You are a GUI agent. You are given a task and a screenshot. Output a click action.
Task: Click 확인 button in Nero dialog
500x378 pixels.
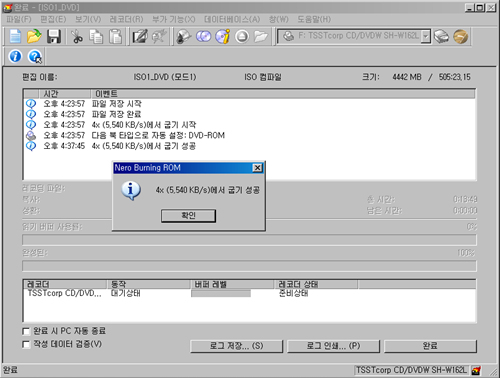(188, 216)
